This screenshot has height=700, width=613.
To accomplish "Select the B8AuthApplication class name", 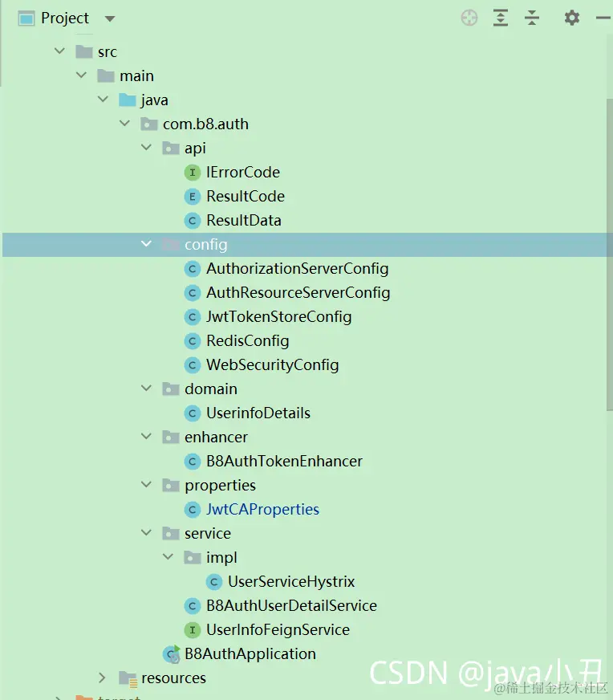I will (x=250, y=654).
